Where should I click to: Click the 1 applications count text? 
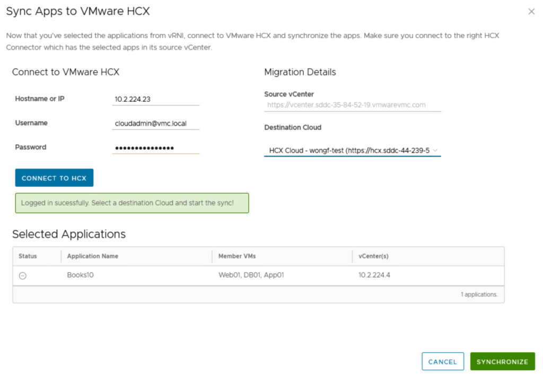[x=479, y=295]
